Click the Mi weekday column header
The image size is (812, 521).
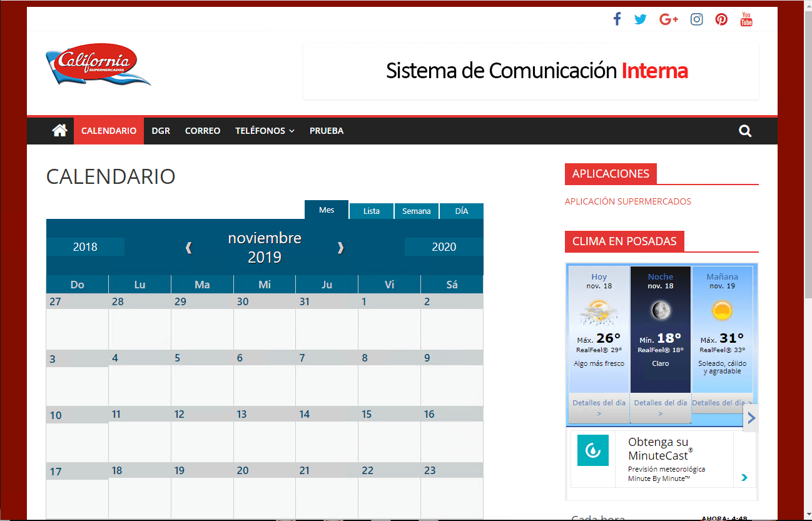click(x=265, y=285)
